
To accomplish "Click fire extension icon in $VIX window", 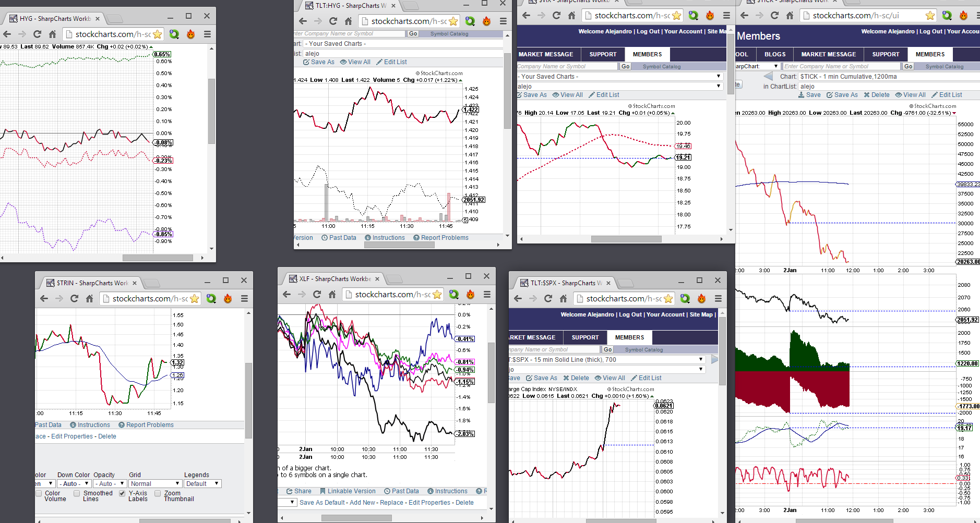I will click(710, 16).
